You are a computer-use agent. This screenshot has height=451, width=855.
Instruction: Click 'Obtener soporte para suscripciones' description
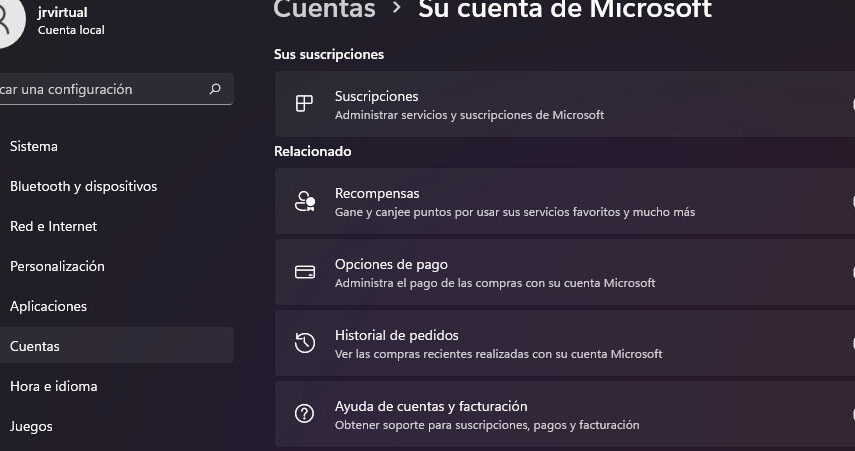[x=487, y=425]
